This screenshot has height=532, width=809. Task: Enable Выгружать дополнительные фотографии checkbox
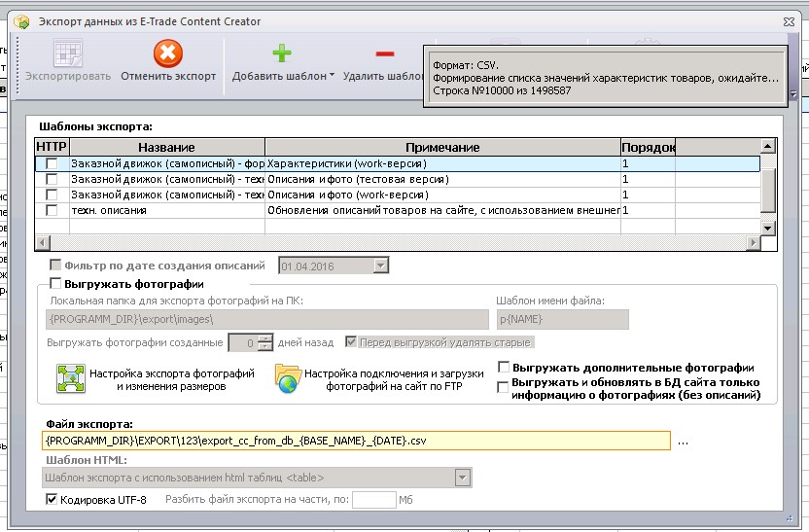pyautogui.click(x=504, y=367)
